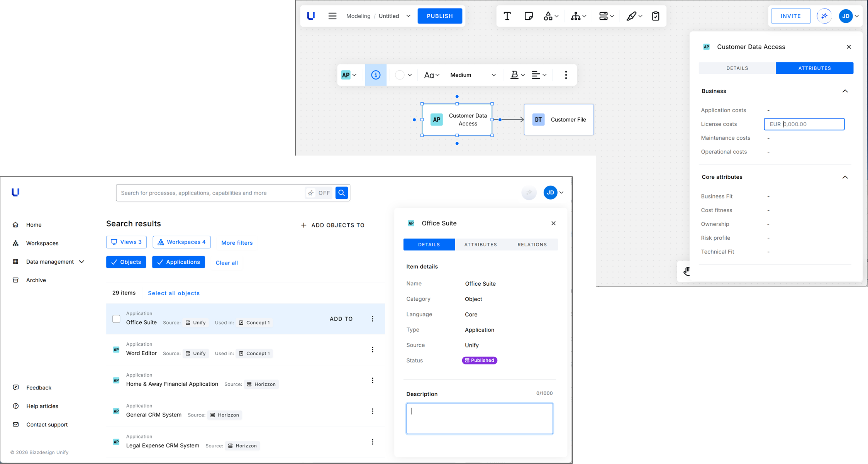
Task: Collapse the Business section
Action: (845, 91)
